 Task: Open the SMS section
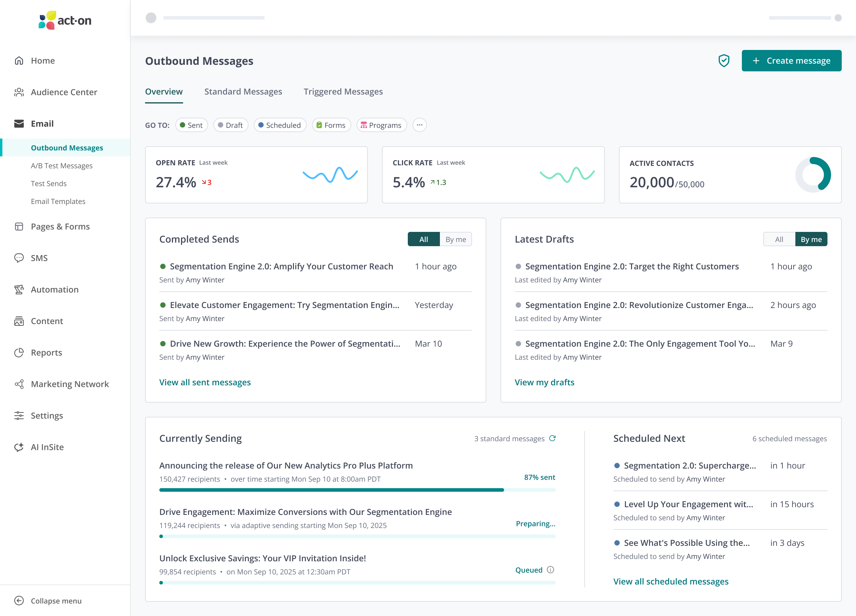(31, 258)
